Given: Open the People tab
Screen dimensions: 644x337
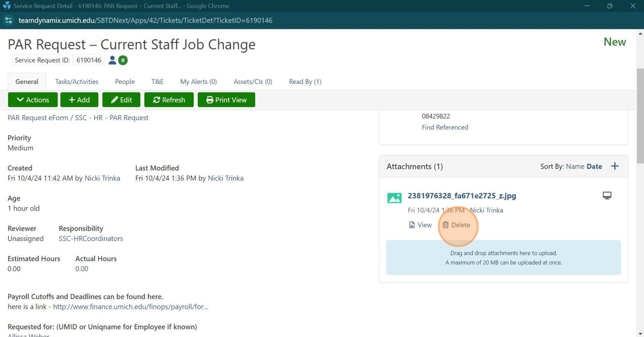Looking at the screenshot, I should click(125, 82).
